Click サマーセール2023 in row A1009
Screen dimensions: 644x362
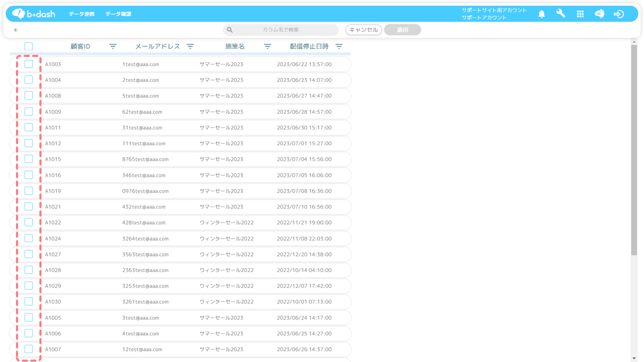pos(221,112)
